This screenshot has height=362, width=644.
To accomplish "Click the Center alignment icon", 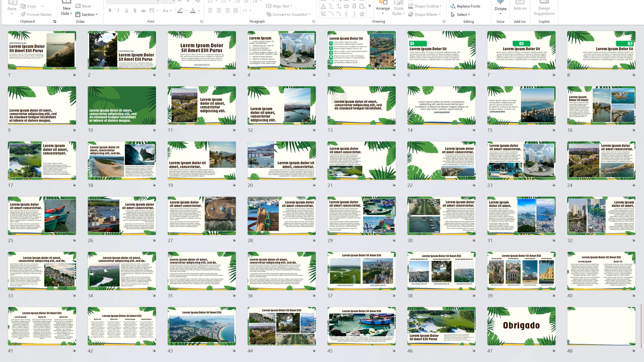I will click(x=219, y=11).
